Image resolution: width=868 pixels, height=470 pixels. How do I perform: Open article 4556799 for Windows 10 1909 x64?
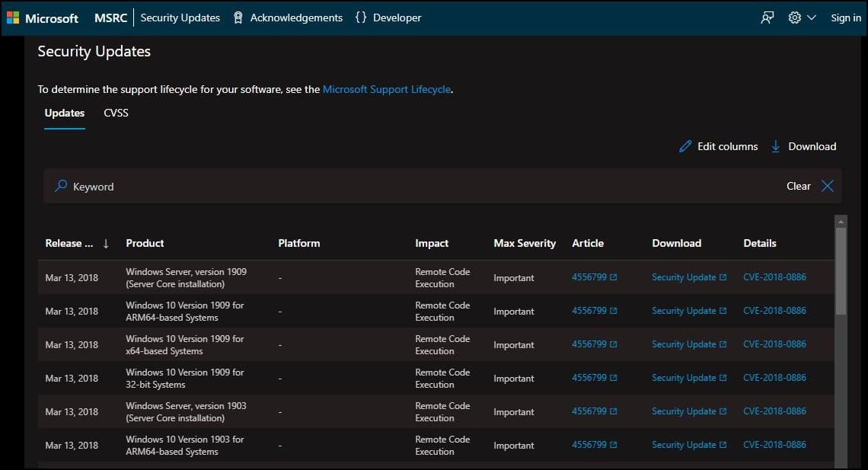click(595, 344)
